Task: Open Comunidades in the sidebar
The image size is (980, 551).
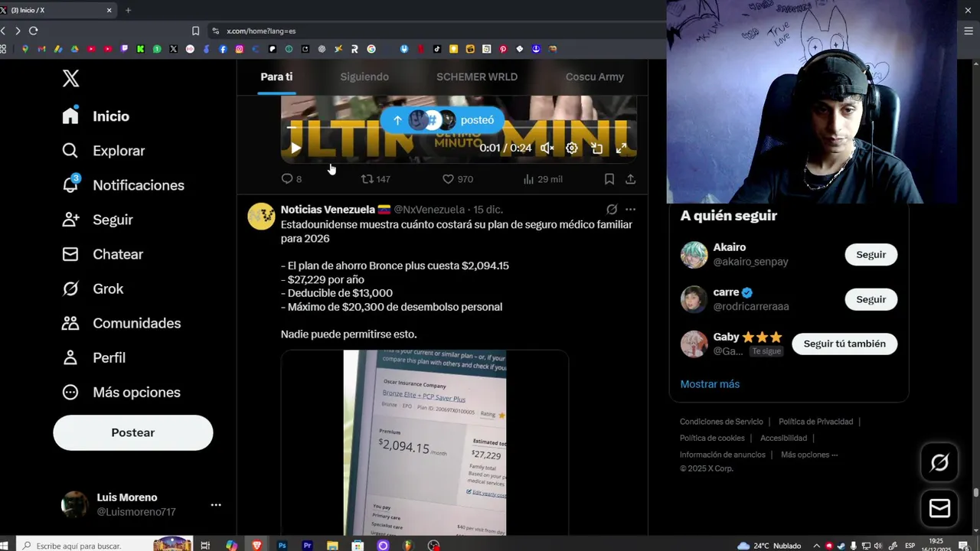Action: point(122,323)
